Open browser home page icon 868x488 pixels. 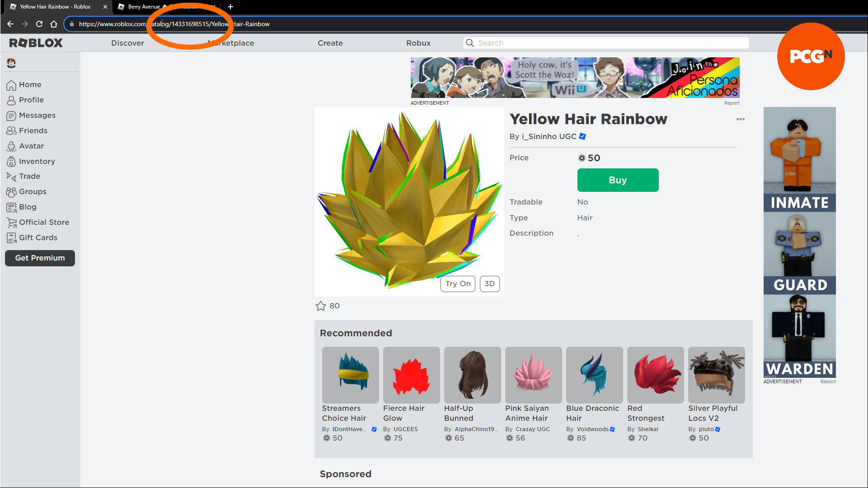pyautogui.click(x=54, y=24)
